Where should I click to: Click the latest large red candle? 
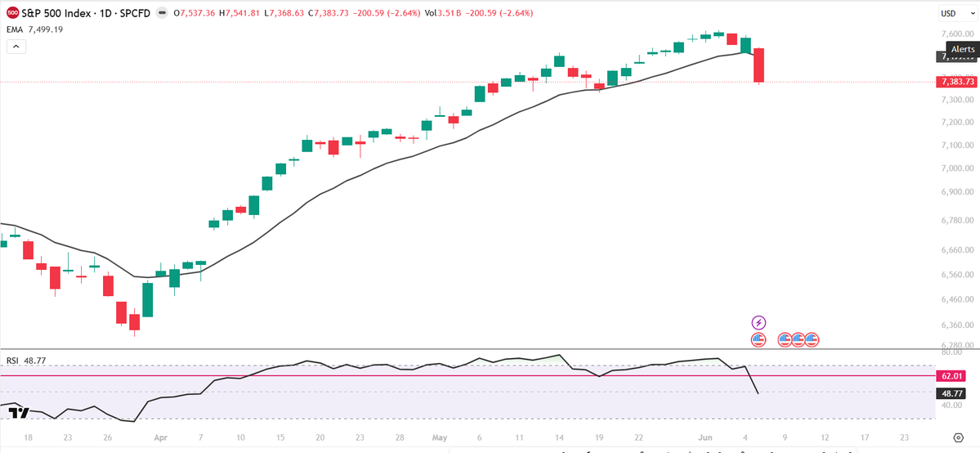coord(759,65)
